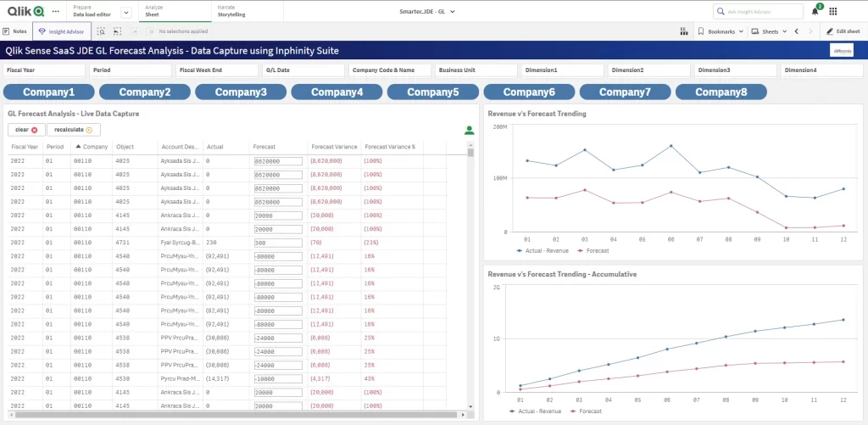Select Company8 button
This screenshot has width=868, height=425.
pyautogui.click(x=721, y=92)
